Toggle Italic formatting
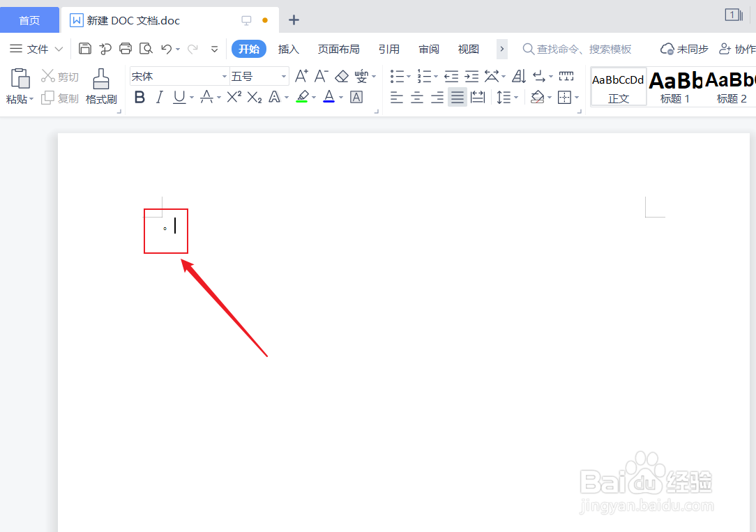The image size is (756, 532). pyautogui.click(x=160, y=98)
